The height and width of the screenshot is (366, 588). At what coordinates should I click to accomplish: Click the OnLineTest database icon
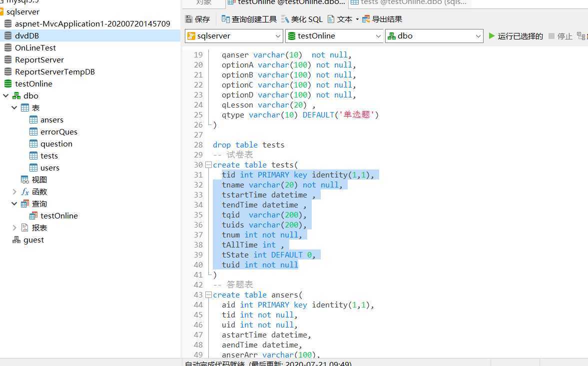click(8, 47)
